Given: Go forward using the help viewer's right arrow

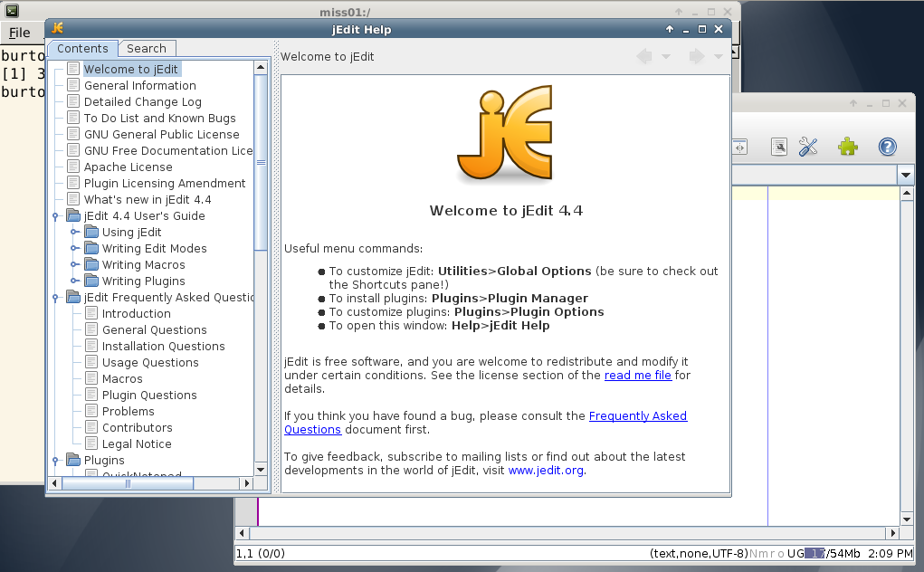Looking at the screenshot, I should [x=697, y=56].
